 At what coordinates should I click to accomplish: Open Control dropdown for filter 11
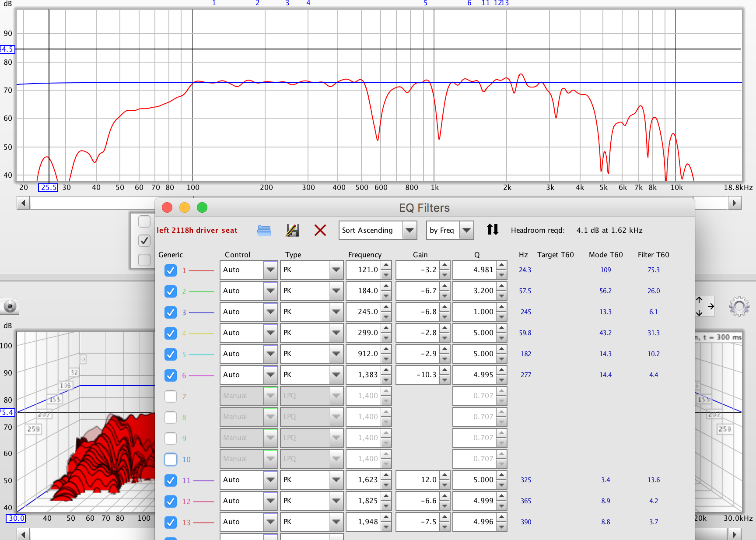(248, 480)
